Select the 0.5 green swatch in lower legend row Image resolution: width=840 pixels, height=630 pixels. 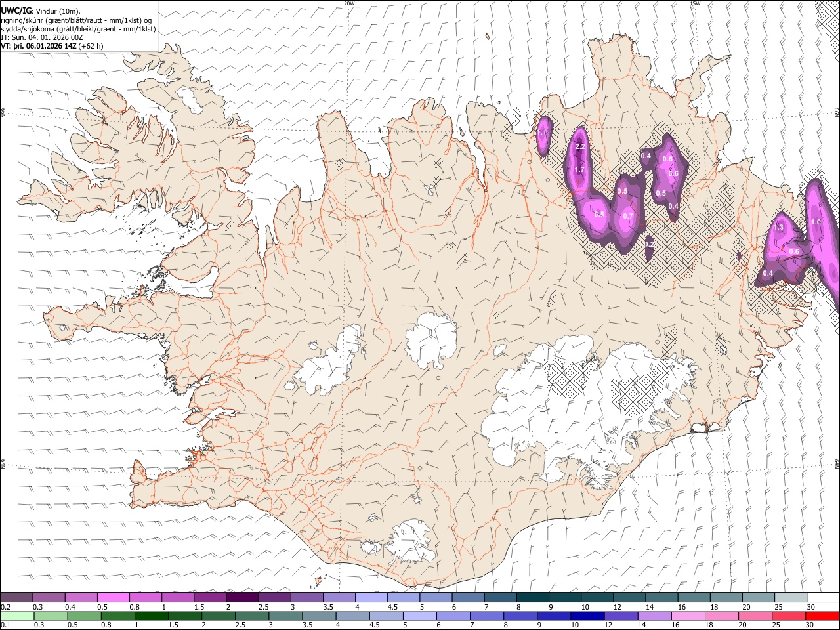pos(84,616)
